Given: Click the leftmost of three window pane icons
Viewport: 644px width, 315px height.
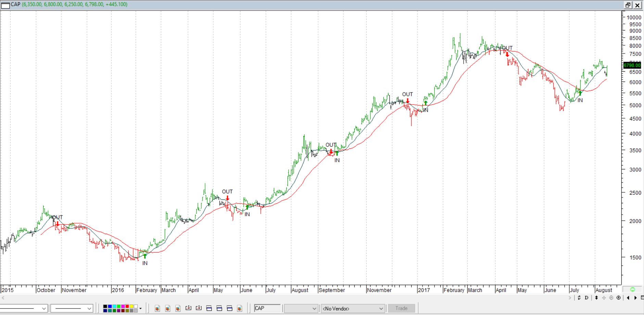Looking at the screenshot, I should point(209,308).
